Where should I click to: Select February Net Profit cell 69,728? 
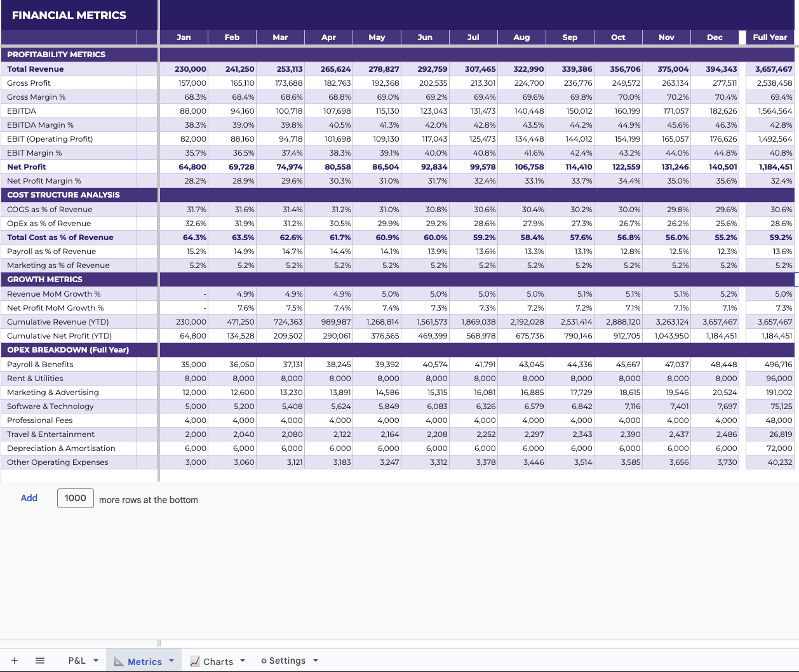tap(232, 167)
